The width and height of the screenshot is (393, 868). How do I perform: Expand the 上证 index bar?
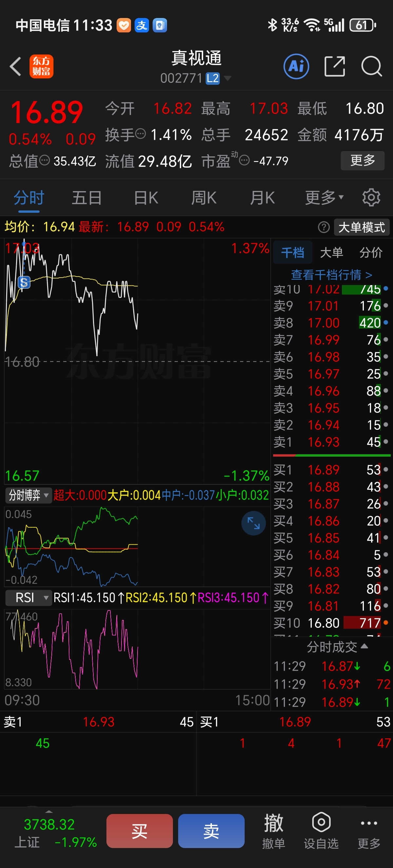click(x=49, y=811)
